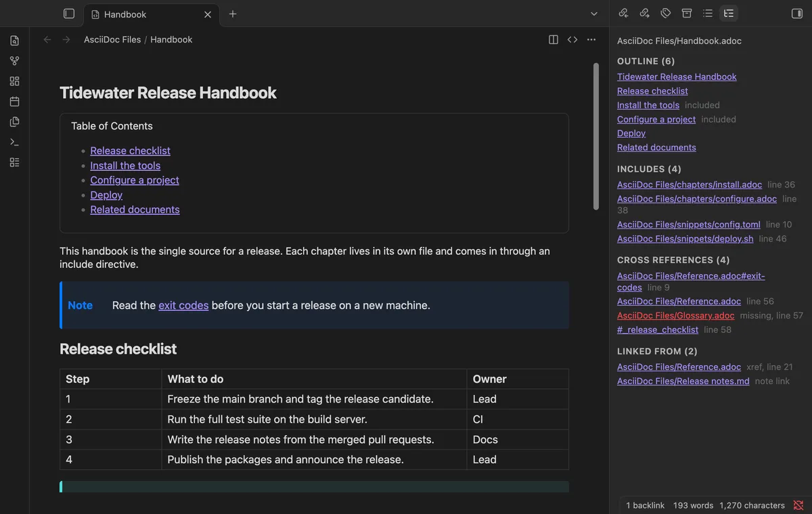
Task: Jump to Release checklist in outline panel
Action: tap(652, 91)
